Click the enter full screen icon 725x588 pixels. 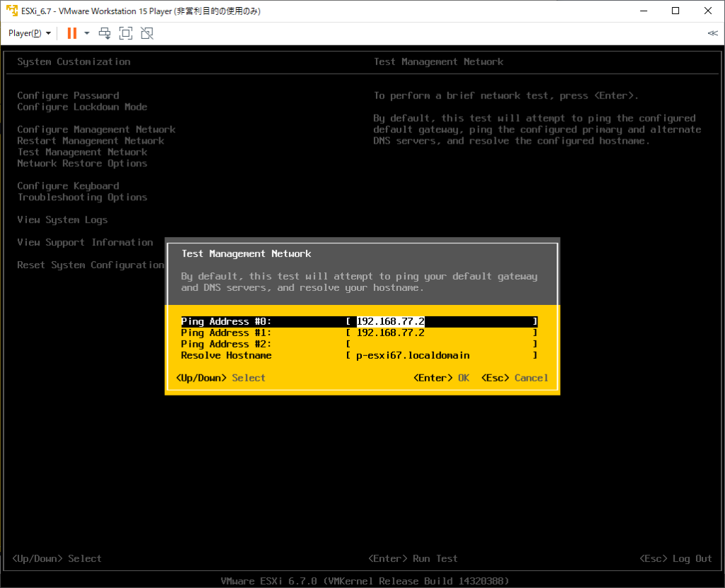coord(126,33)
